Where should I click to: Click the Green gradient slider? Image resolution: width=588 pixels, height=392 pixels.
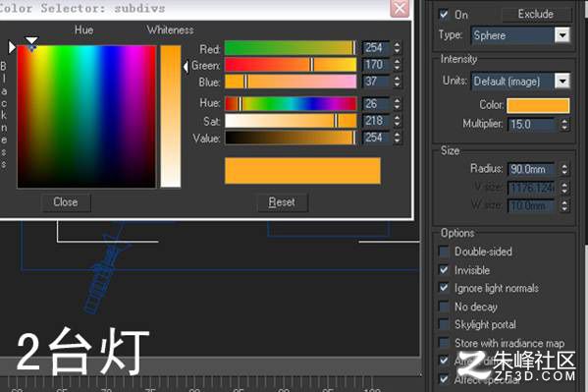click(x=291, y=65)
